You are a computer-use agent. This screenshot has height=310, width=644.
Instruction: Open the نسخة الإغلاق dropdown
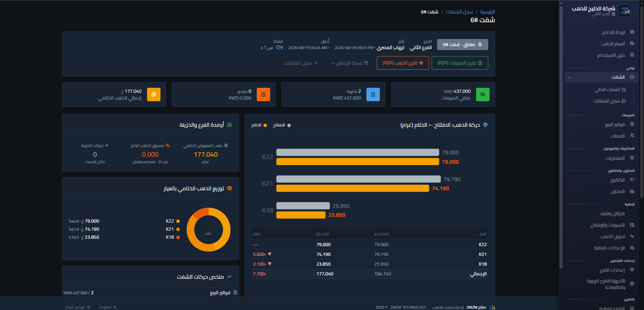click(350, 63)
